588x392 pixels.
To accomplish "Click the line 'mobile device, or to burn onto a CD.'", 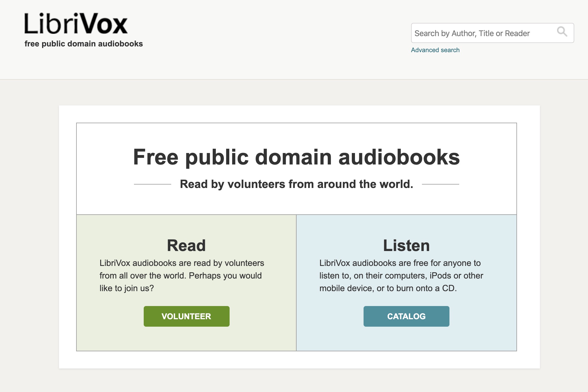I will click(388, 288).
